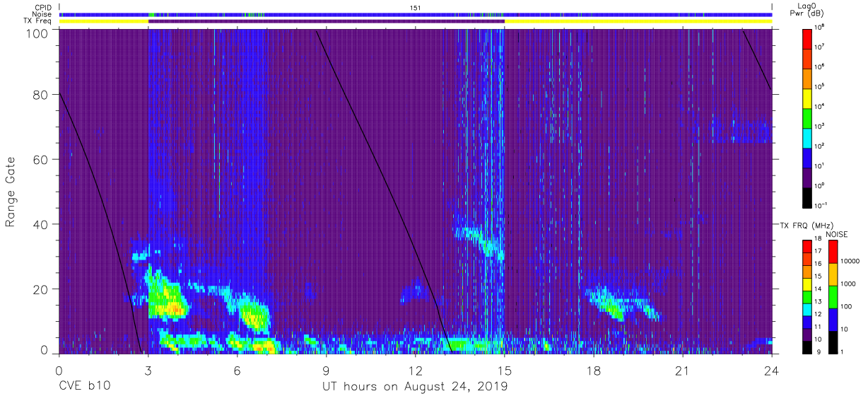Click the 10^8 label on the power color bar

coord(821,27)
